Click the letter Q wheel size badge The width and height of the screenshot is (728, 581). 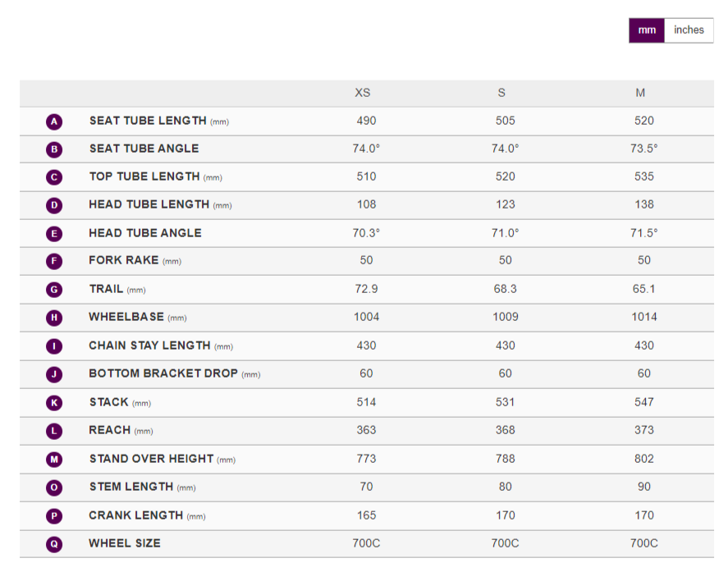54,543
